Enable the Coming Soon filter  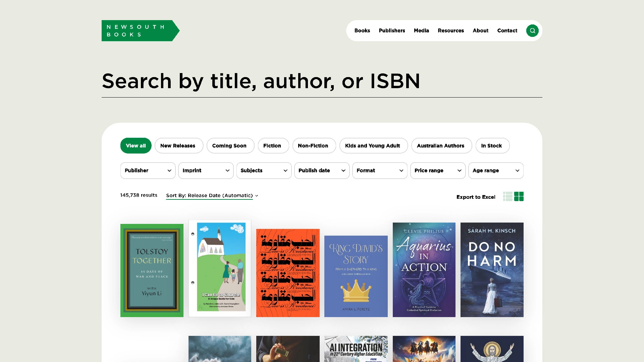click(x=229, y=146)
